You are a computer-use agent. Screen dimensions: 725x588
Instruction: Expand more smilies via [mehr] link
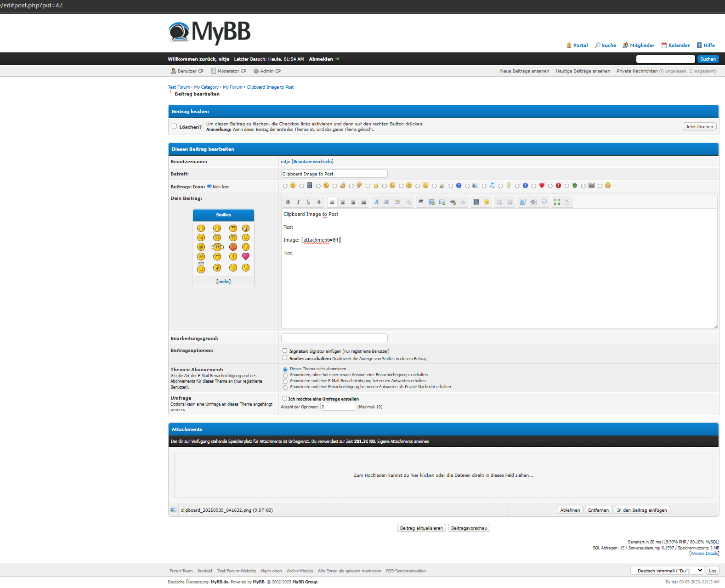(223, 281)
